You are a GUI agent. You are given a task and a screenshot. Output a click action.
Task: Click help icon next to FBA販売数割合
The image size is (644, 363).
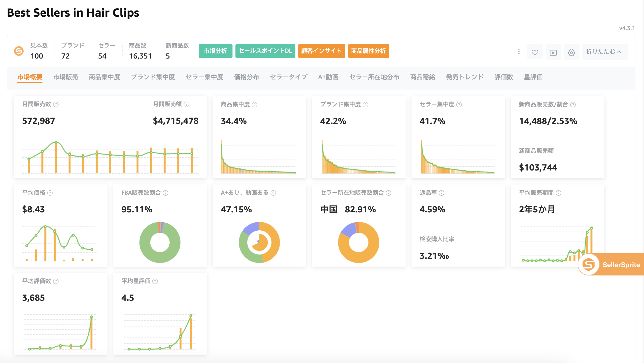[166, 193]
